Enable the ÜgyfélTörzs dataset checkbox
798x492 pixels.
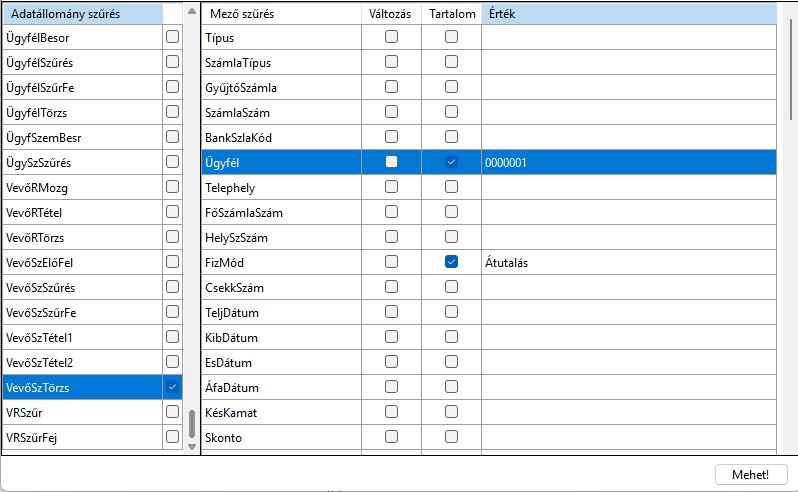click(x=172, y=112)
